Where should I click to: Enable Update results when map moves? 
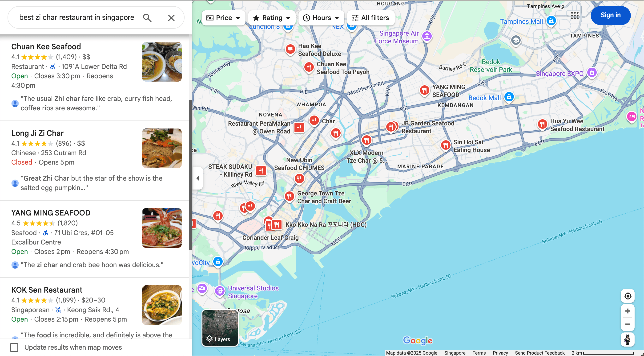coord(14,348)
